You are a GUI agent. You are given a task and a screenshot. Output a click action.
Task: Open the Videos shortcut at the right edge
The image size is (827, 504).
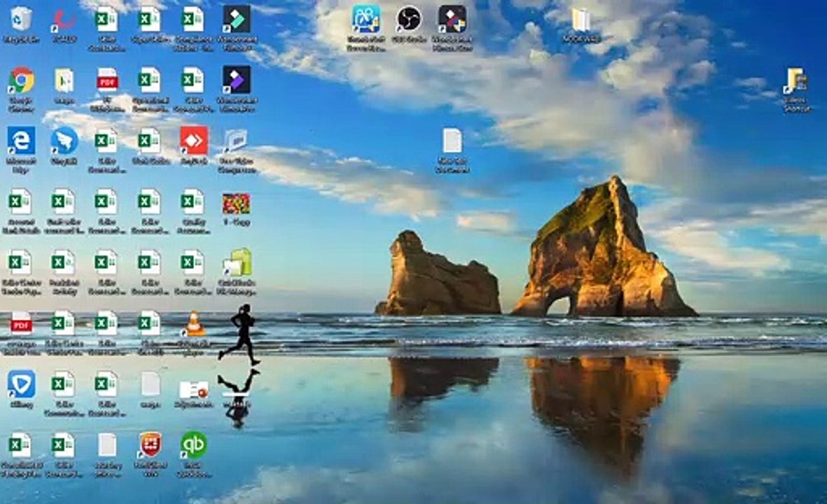tap(796, 82)
